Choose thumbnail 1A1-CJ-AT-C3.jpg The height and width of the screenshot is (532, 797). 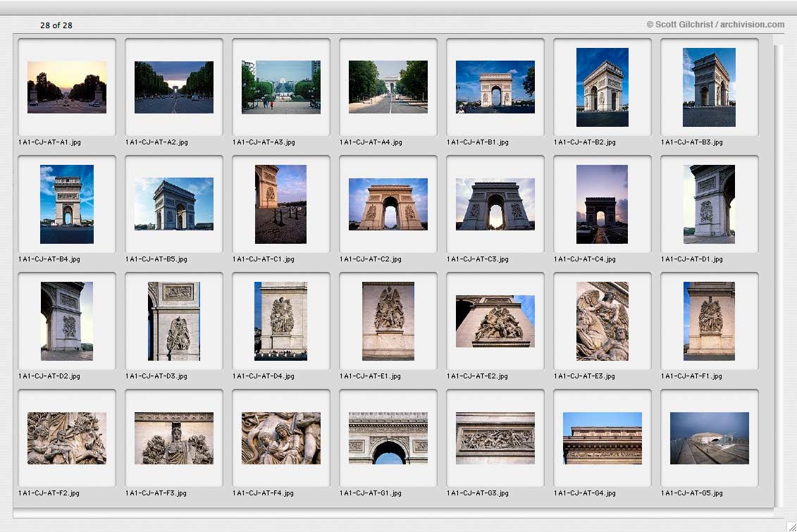click(x=495, y=204)
